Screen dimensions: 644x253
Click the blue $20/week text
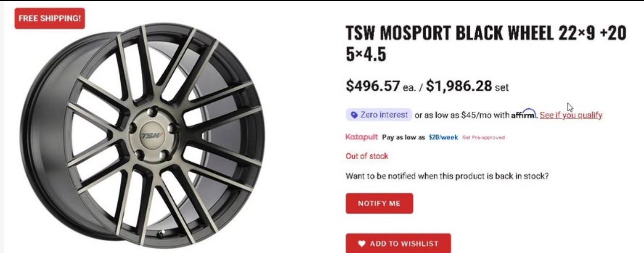pyautogui.click(x=443, y=137)
